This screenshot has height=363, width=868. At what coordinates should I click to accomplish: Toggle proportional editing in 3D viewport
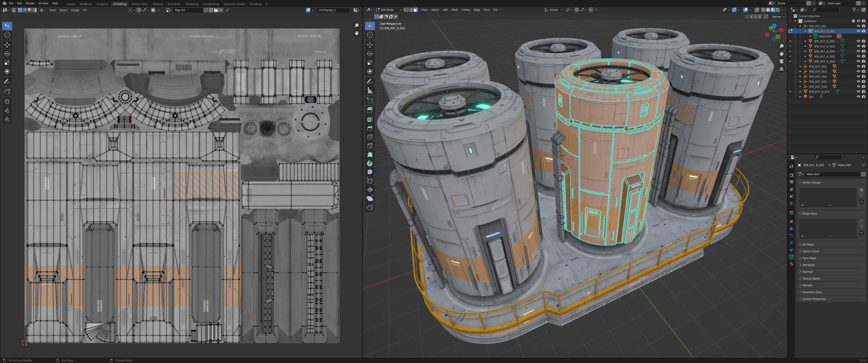pos(591,10)
